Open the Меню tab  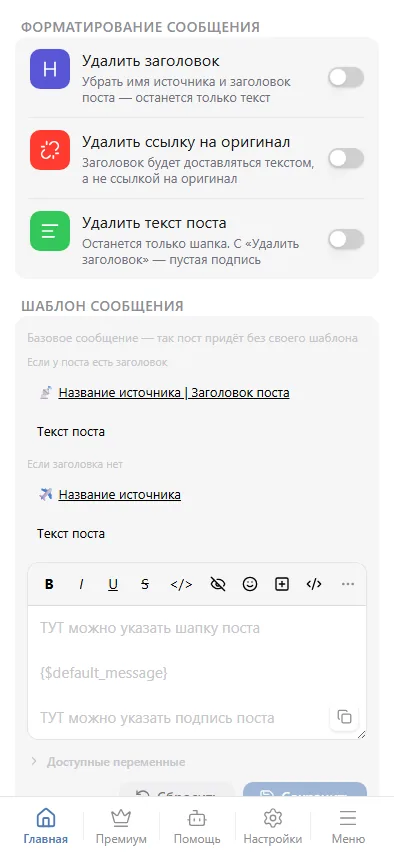tap(348, 825)
